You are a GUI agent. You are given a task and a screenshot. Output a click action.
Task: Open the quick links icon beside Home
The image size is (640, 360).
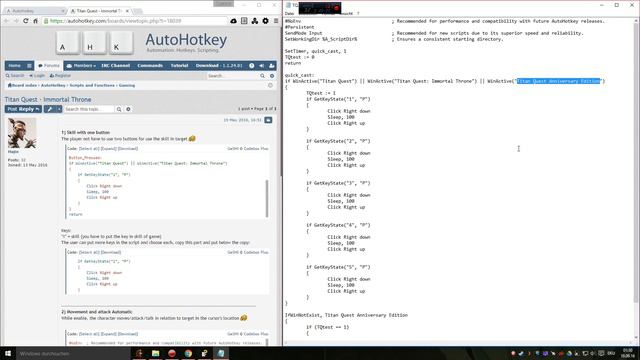(x=29, y=66)
